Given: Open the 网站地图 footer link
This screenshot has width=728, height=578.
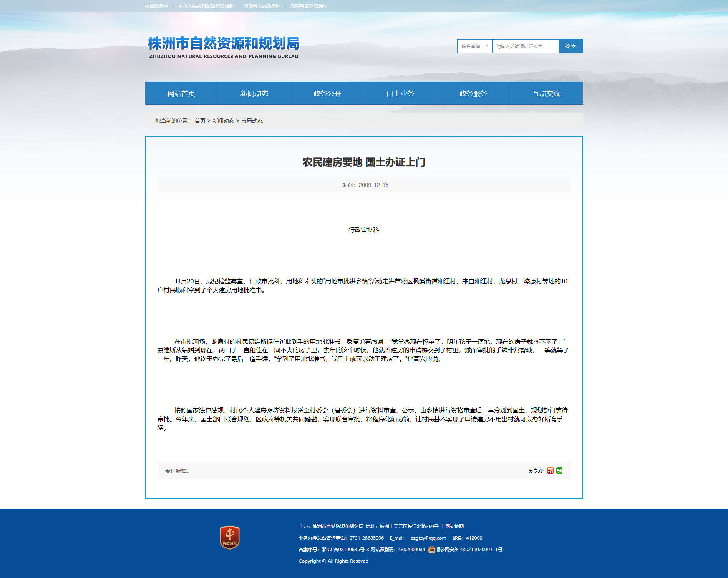Looking at the screenshot, I should 454,527.
